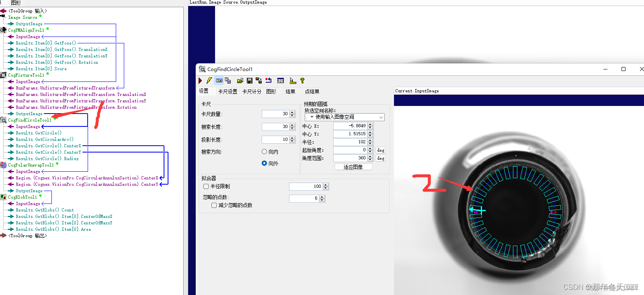Increase 中心 X with its up spinner

[x=370, y=124]
